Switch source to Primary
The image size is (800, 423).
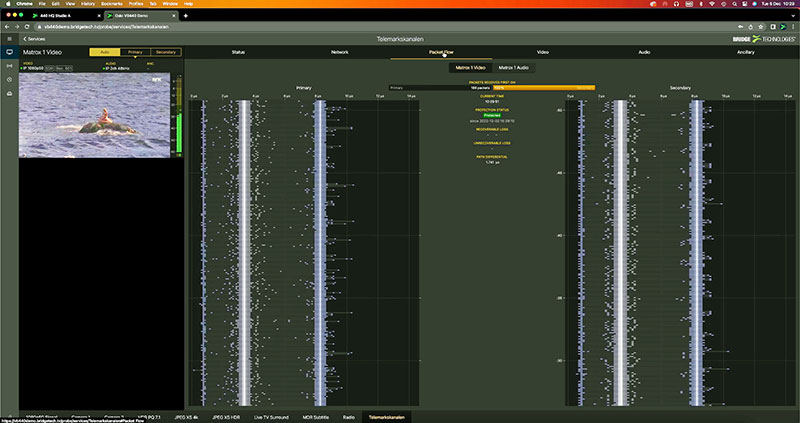coord(135,52)
